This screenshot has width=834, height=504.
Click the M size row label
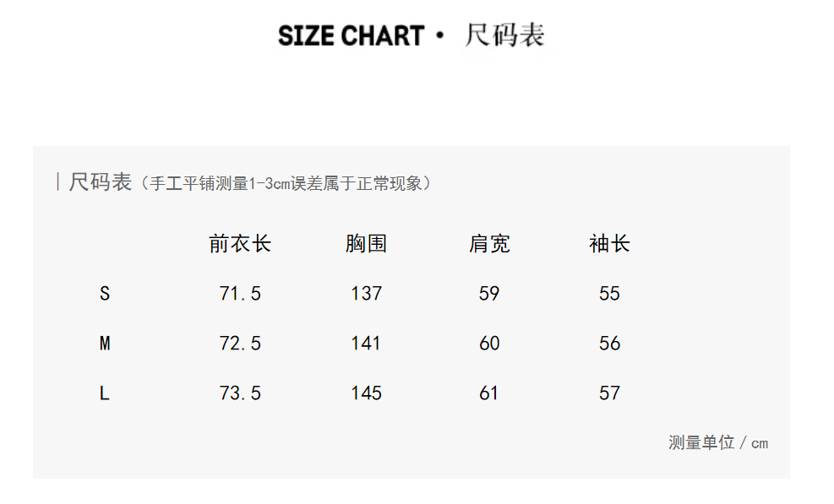point(105,344)
